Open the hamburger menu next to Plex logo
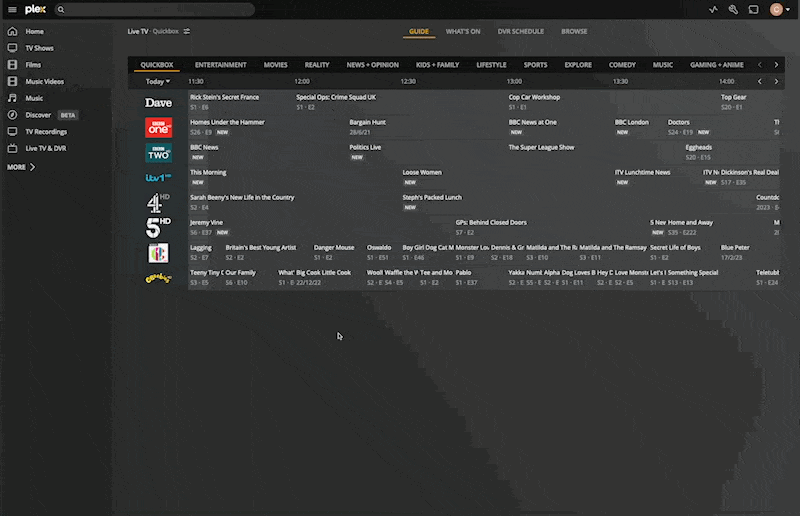800x516 pixels. [12, 9]
